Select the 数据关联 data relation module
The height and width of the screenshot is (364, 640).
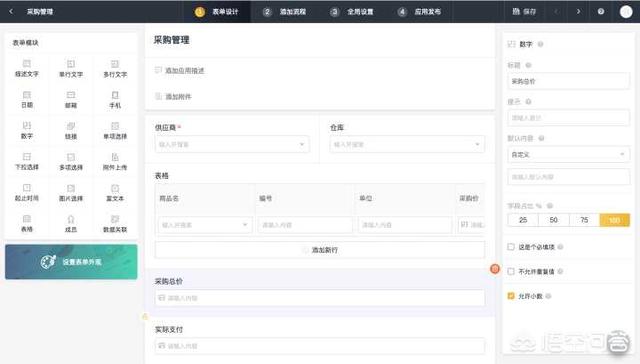[x=115, y=224]
